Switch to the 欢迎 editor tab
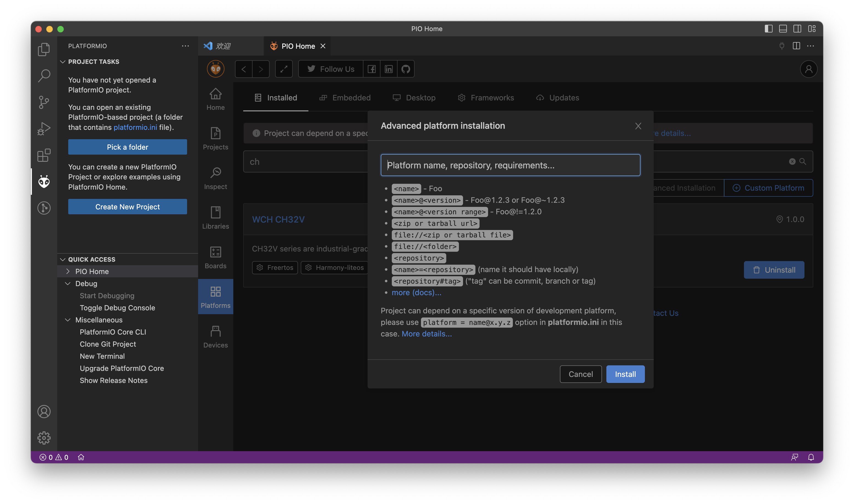This screenshot has width=854, height=504. point(223,46)
